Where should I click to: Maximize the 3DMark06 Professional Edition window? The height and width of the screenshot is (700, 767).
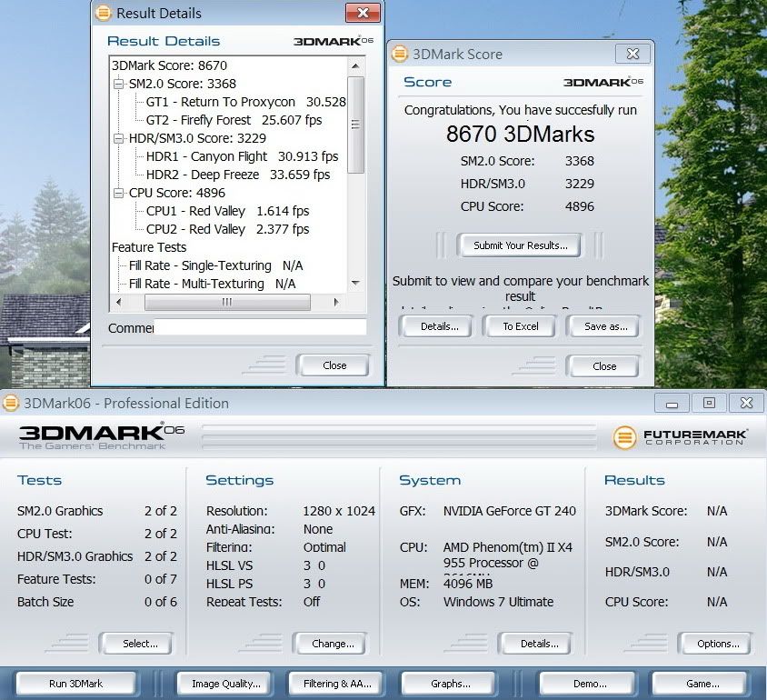pos(709,403)
